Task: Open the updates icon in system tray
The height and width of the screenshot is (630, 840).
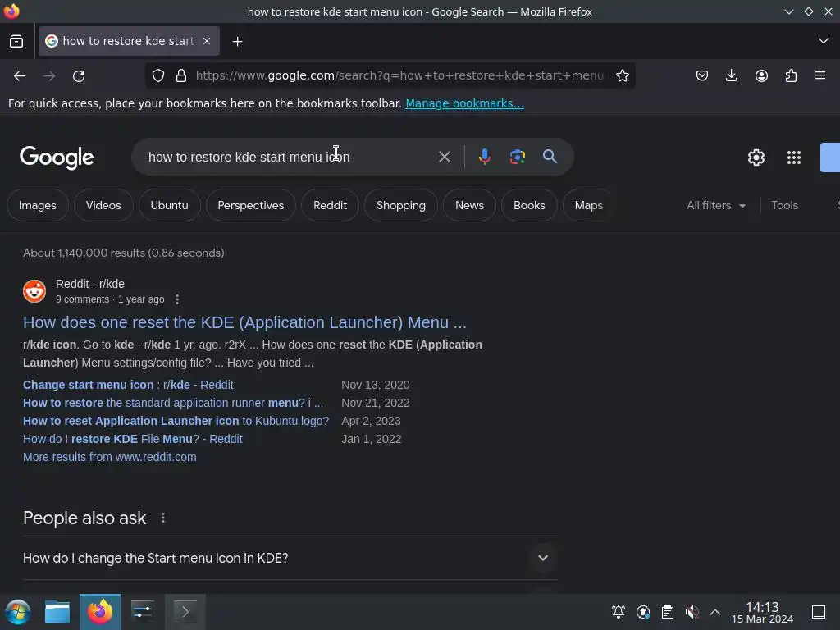Action: 643,612
